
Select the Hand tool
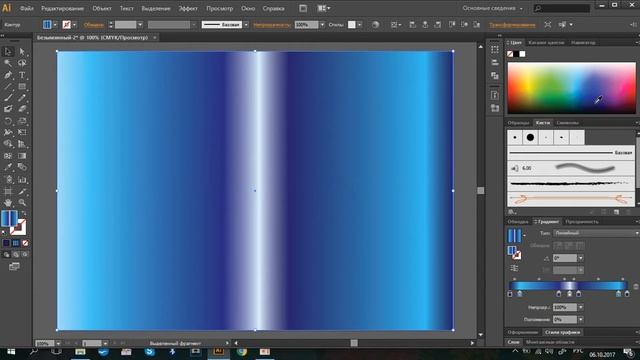(x=8, y=202)
